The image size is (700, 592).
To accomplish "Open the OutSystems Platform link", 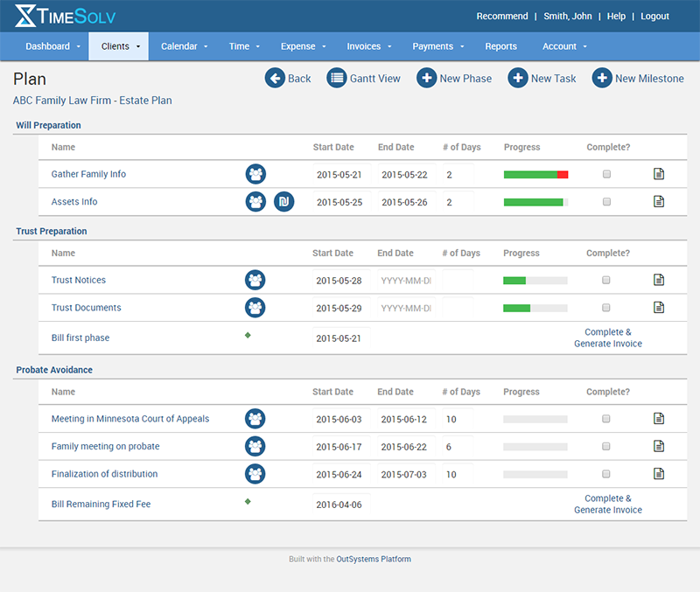I will click(x=374, y=559).
